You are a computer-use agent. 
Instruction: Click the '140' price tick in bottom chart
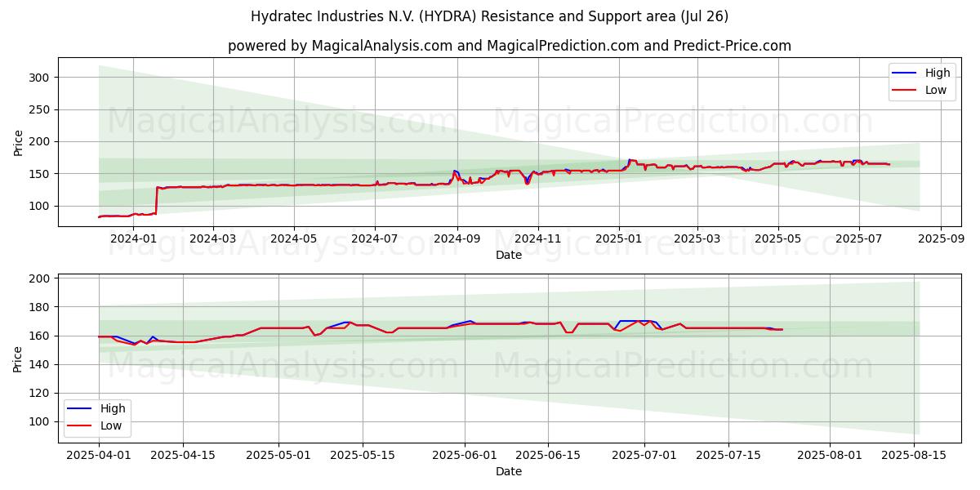click(x=41, y=364)
